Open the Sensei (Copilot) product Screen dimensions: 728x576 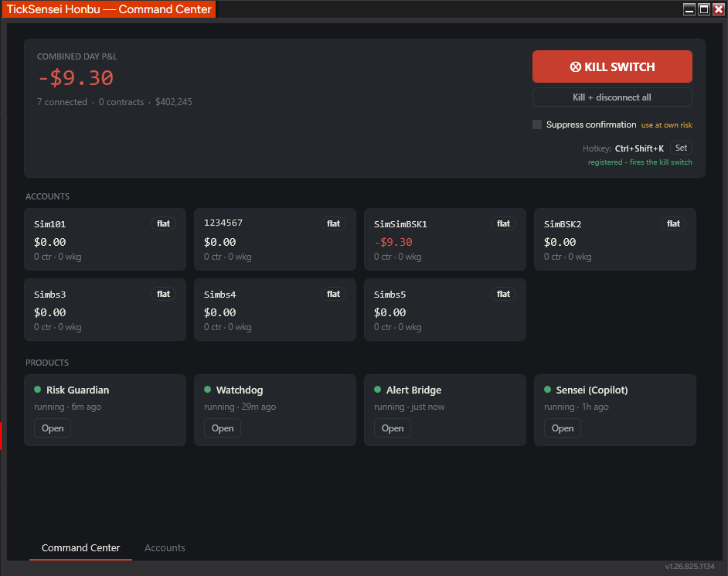click(x=563, y=428)
